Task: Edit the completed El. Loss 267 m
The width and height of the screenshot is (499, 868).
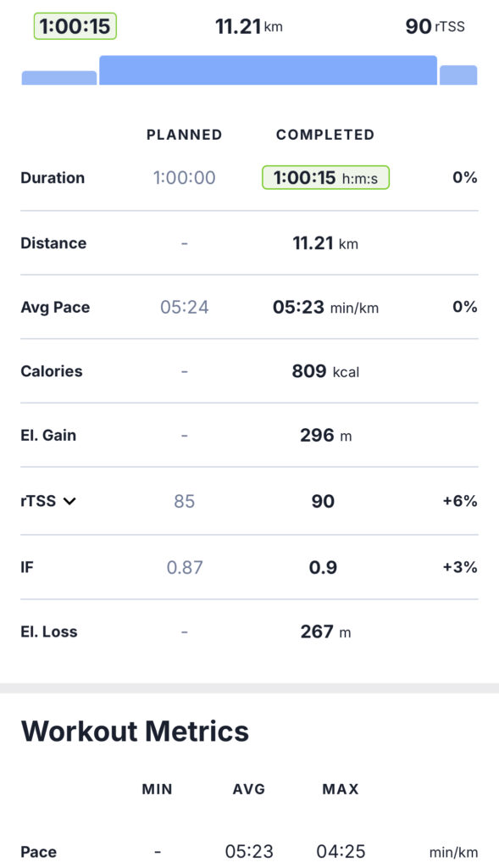Action: 325,632
